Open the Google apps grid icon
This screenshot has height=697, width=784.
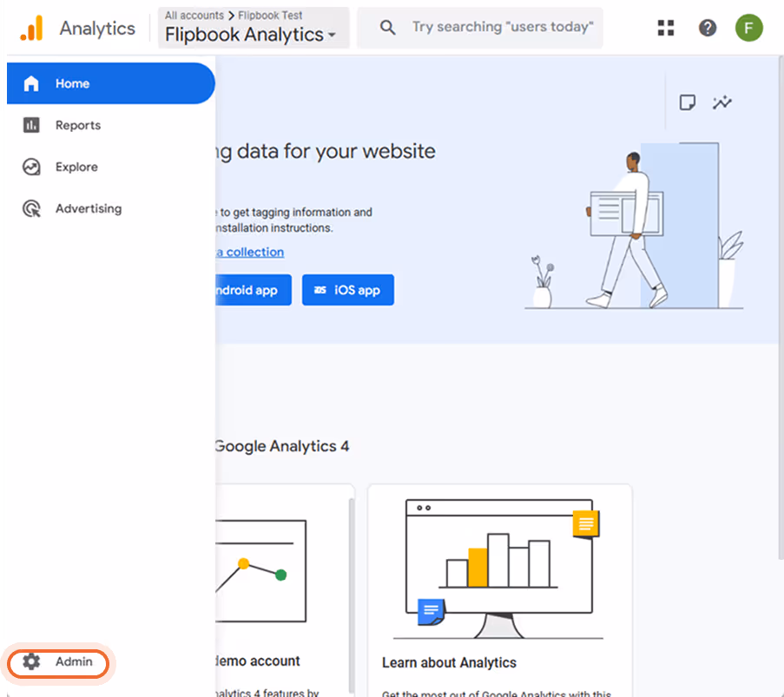coord(666,28)
